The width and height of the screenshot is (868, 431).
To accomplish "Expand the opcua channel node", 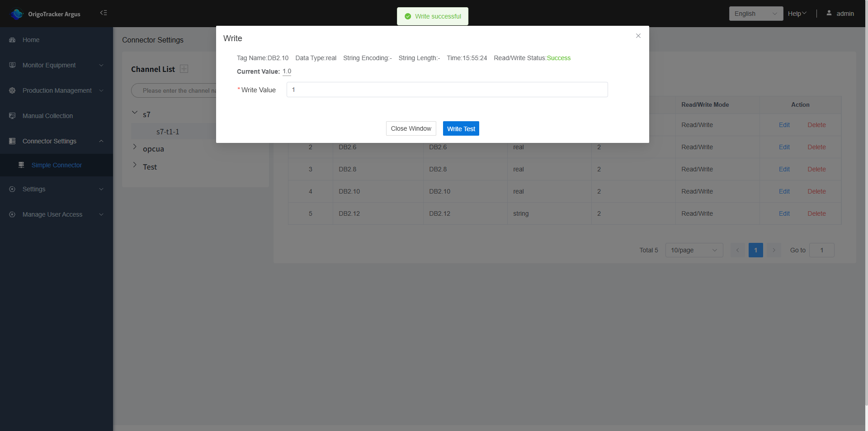I will (135, 147).
